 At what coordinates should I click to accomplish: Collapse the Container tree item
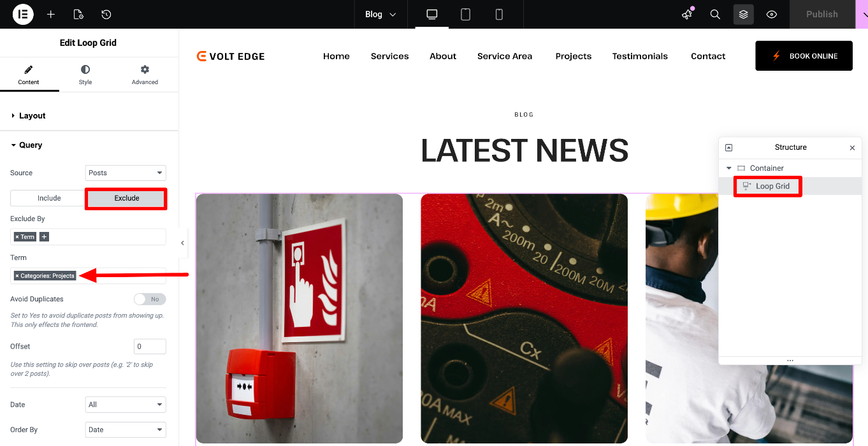point(729,168)
